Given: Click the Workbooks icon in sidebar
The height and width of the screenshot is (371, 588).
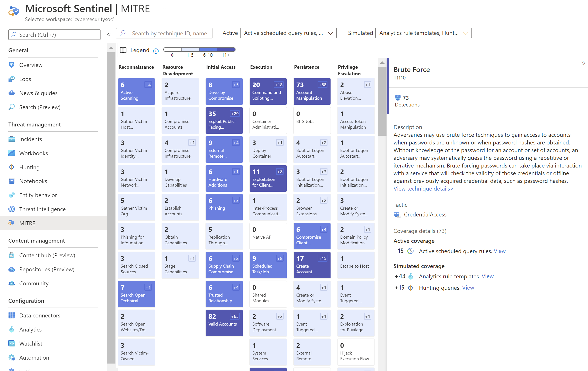Looking at the screenshot, I should point(12,153).
